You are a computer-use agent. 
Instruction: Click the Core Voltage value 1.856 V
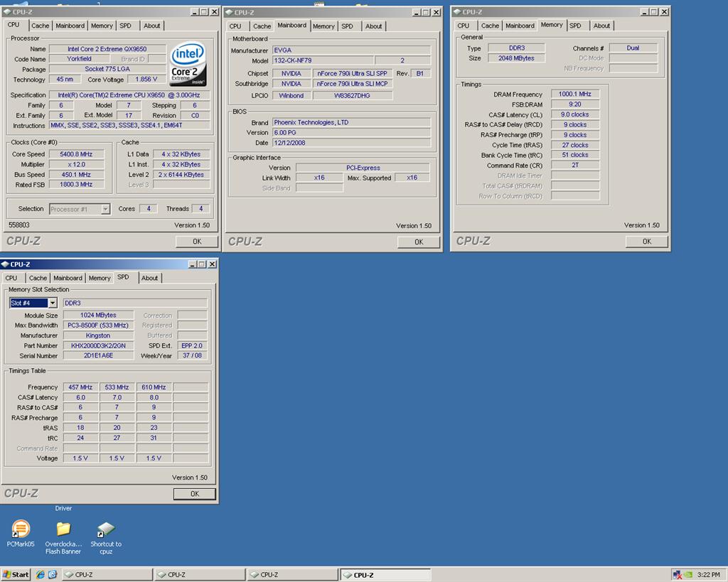click(146, 80)
